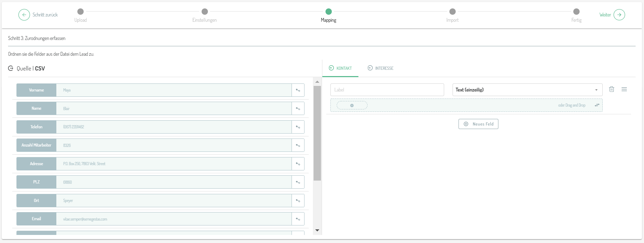Viewport: 644px width, 243px height.
Task: Switch to the KONTAKT tab
Action: coord(340,68)
